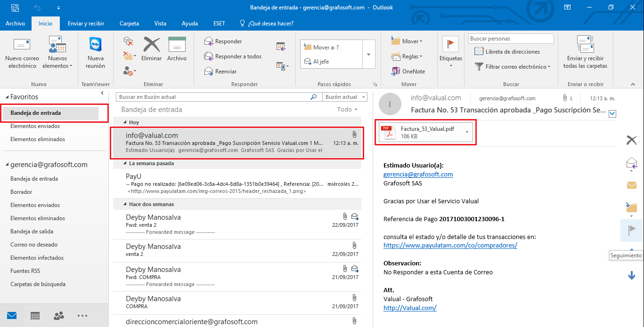Viewport: 644px width, 327px height.
Task: Click the Nuevo correo electrónico icon
Action: pyautogui.click(x=22, y=45)
